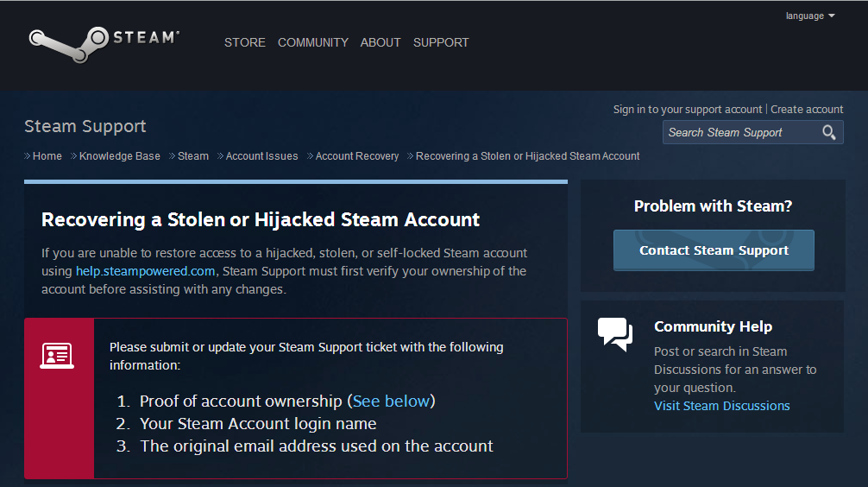Screen dimensions: 868x487
Task: Go to the Knowledge Base breadcrumb
Action: [120, 156]
